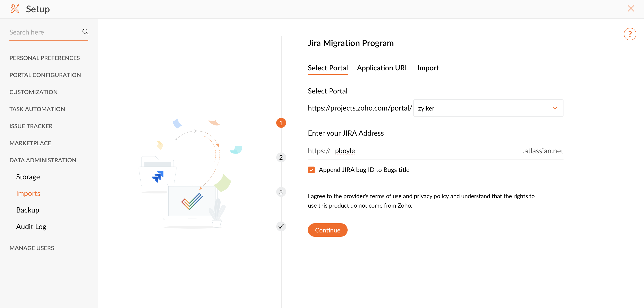Open the help question mark icon
The height and width of the screenshot is (308, 644).
(629, 34)
